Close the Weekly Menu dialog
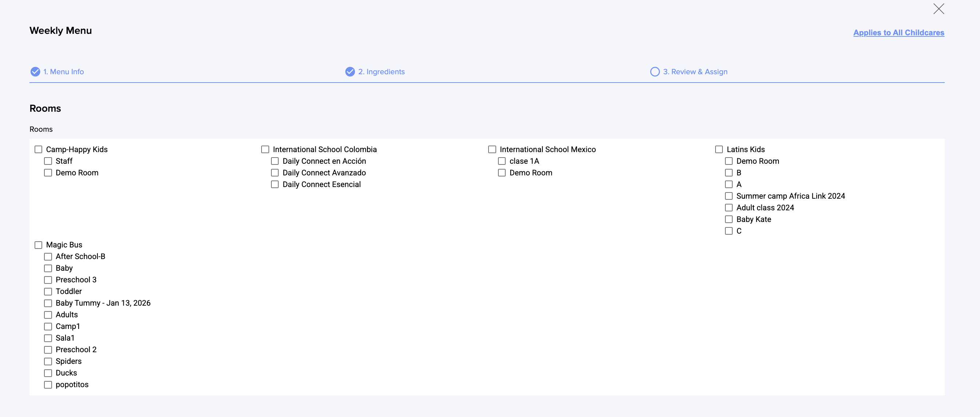This screenshot has width=980, height=417. click(938, 9)
